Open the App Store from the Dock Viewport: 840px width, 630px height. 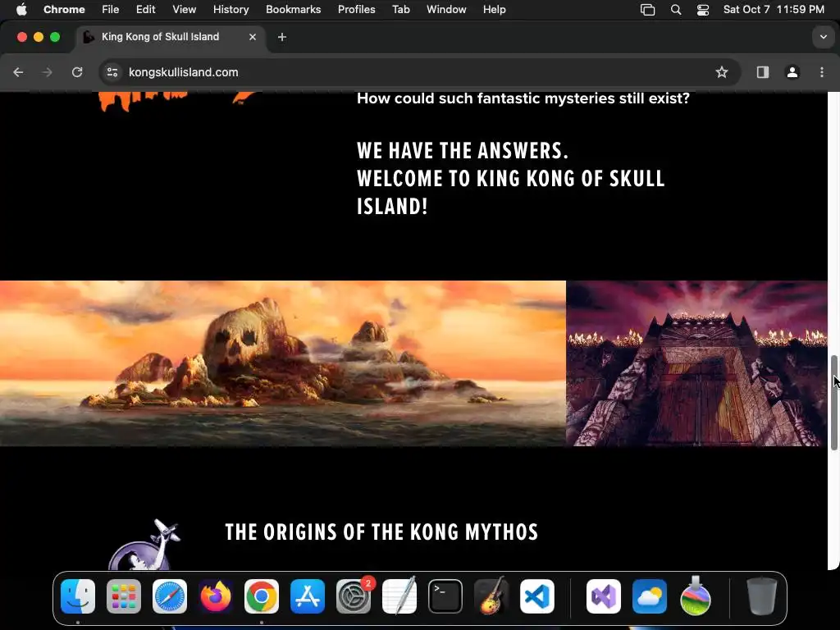tap(308, 596)
